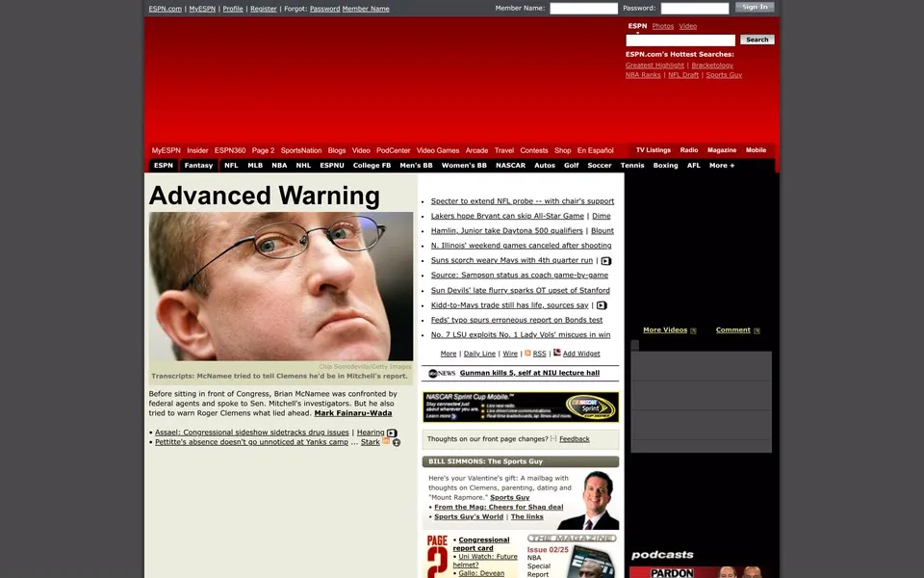This screenshot has width=924, height=578.
Task: Click the Brian McNamee headline photo
Action: 280,286
